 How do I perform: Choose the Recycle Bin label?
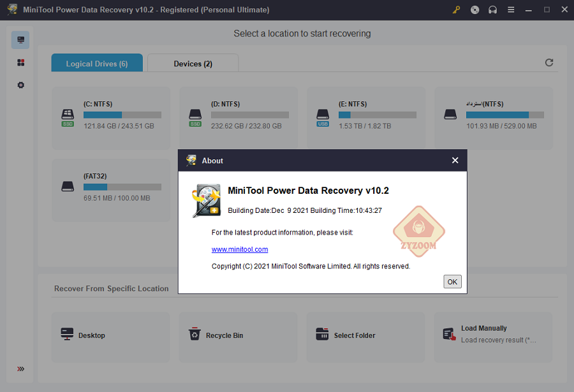tap(224, 335)
